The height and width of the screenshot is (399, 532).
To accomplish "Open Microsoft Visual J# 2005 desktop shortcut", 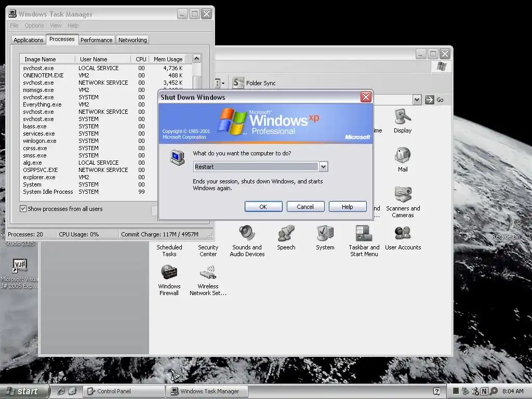I will [19, 273].
